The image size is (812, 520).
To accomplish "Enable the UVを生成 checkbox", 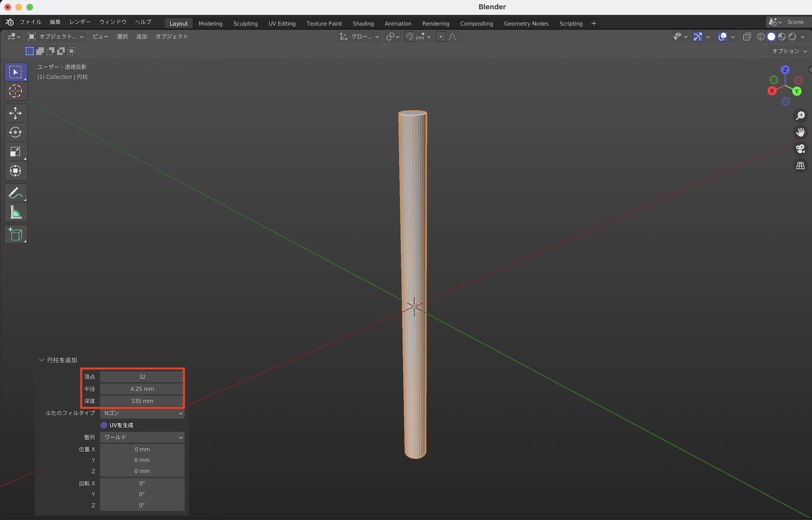I will 104,425.
